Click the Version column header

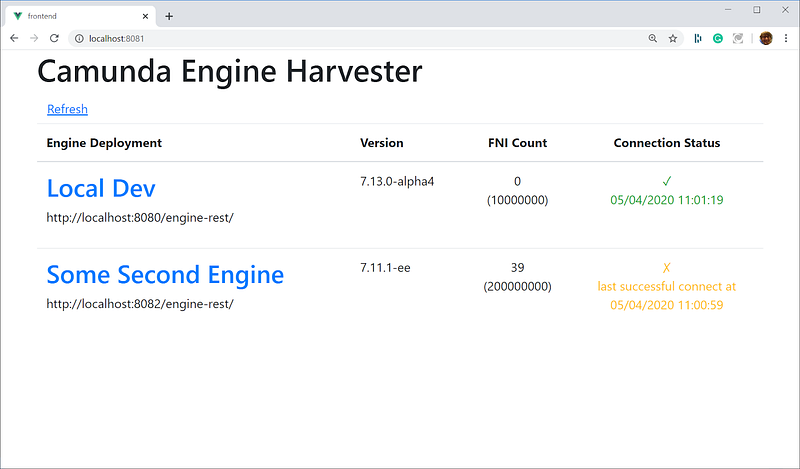coord(382,143)
